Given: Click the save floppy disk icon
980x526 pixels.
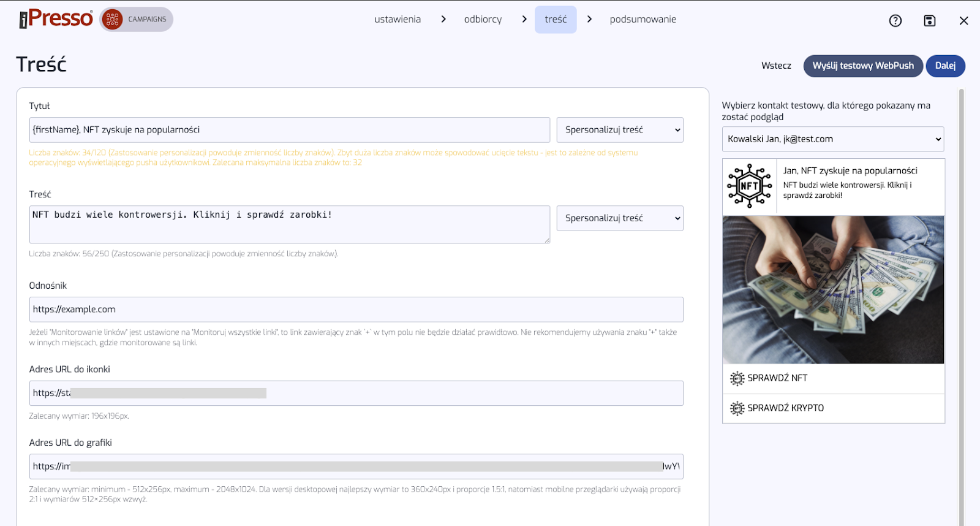Looking at the screenshot, I should 929,21.
